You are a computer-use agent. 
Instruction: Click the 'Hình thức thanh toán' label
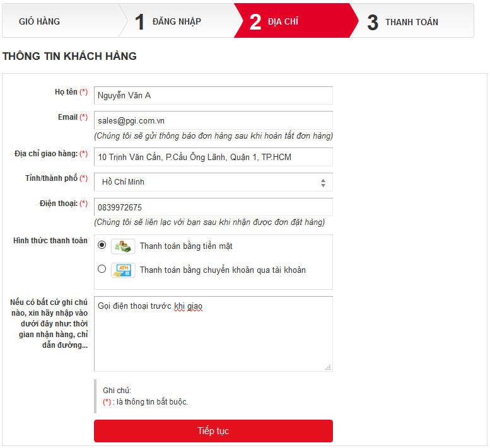50,241
